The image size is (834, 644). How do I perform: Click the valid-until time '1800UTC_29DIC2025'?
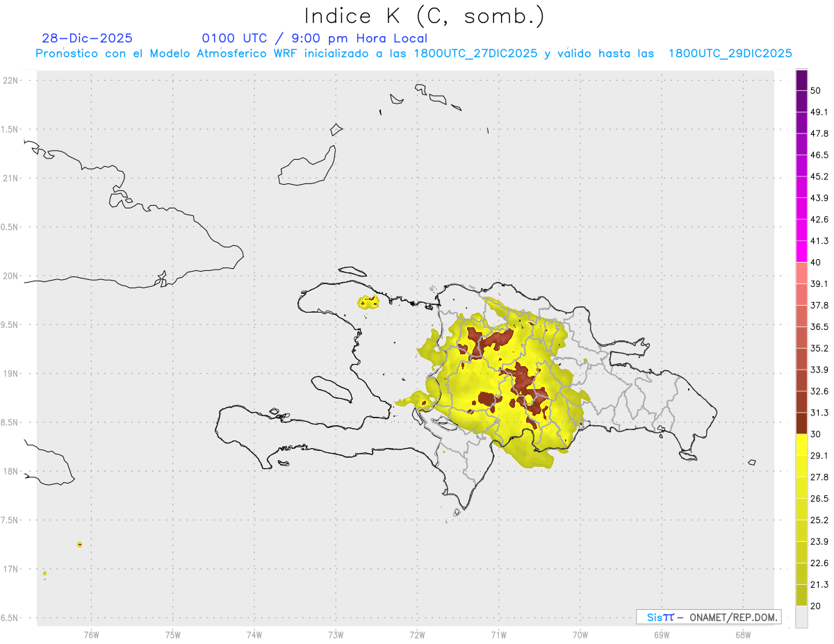tap(730, 53)
